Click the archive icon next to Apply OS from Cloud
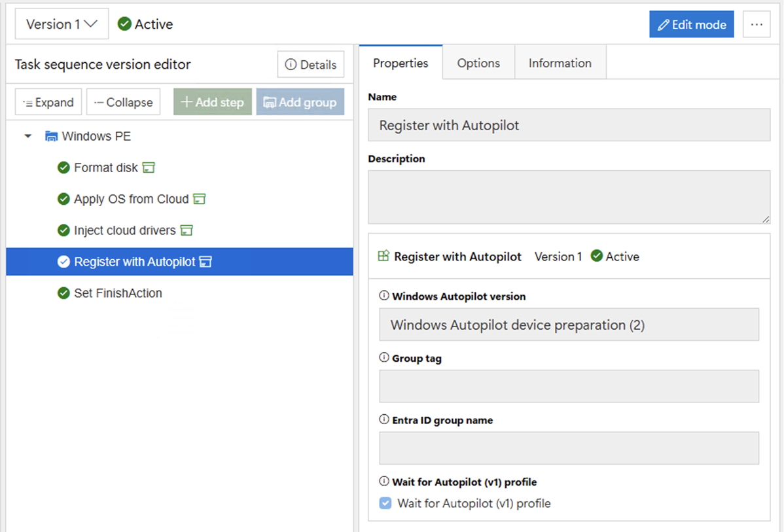 coord(200,199)
